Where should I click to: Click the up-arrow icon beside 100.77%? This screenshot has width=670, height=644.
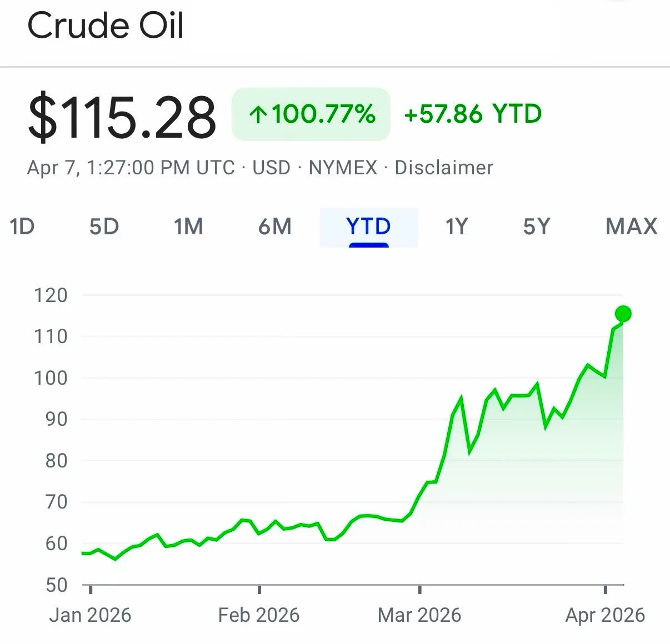(258, 114)
